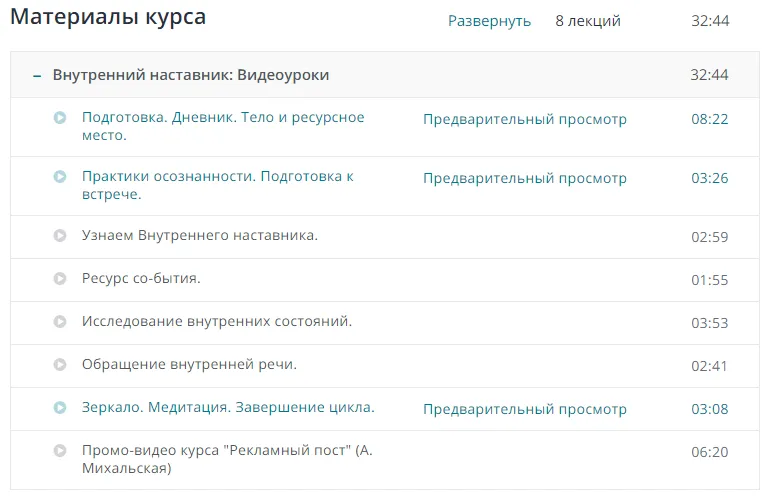Select the 'Узнаем Внутреннего наставника.' lecture row
This screenshot has height=496, width=766.
click(200, 235)
